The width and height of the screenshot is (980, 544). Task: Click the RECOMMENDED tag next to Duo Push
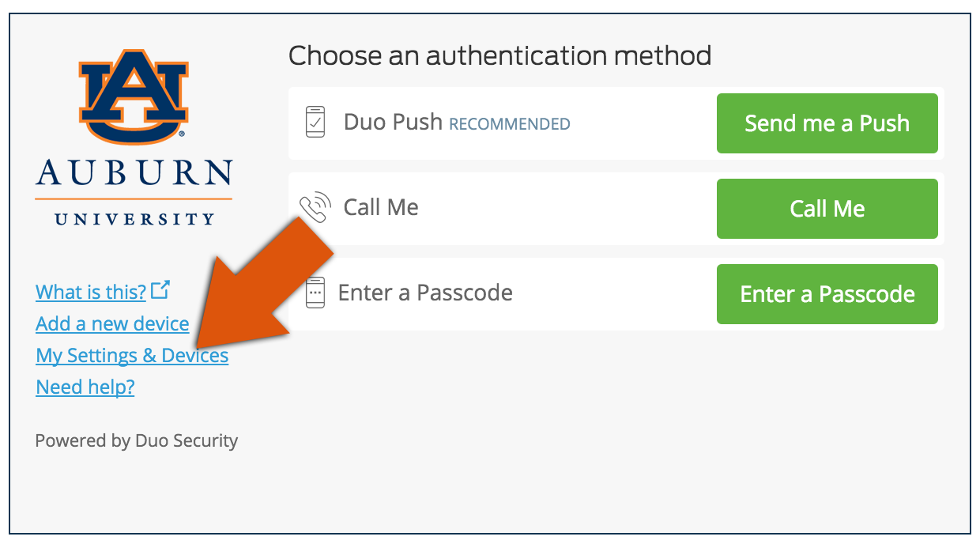(510, 124)
